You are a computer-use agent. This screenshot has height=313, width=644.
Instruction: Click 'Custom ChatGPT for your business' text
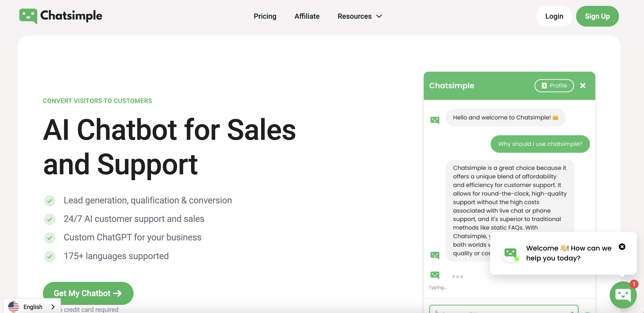(132, 237)
